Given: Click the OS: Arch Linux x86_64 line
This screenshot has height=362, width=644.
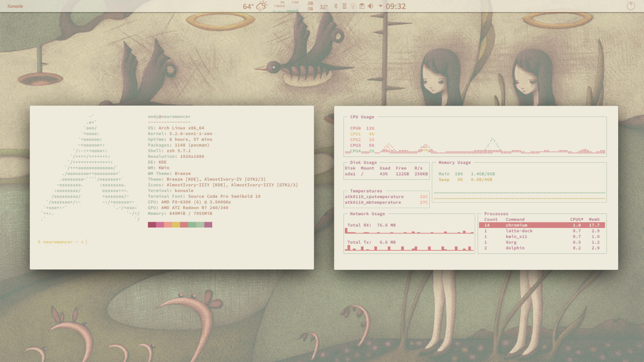Looking at the screenshot, I should point(176,128).
